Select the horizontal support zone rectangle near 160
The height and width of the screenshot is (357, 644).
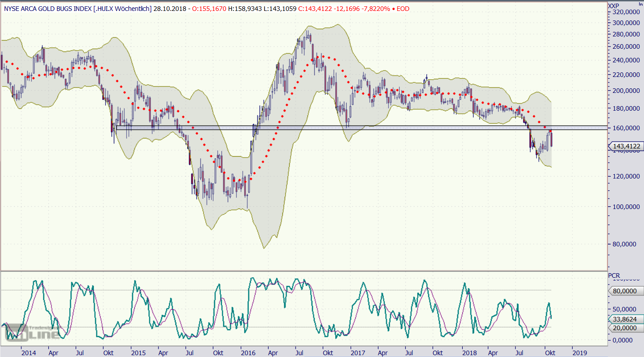click(319, 128)
